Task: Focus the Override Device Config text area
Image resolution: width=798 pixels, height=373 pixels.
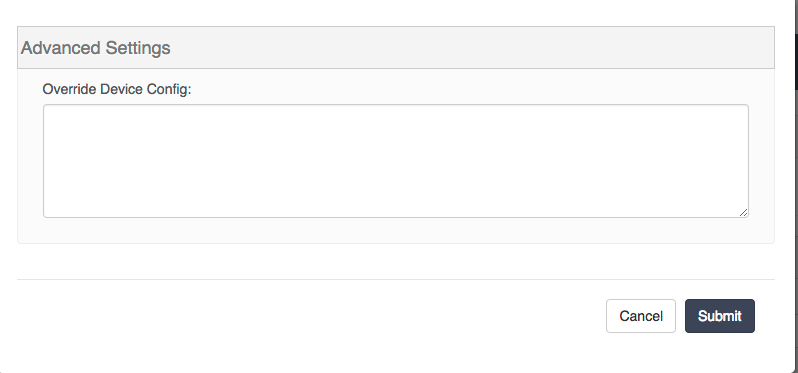Action: 396,161
